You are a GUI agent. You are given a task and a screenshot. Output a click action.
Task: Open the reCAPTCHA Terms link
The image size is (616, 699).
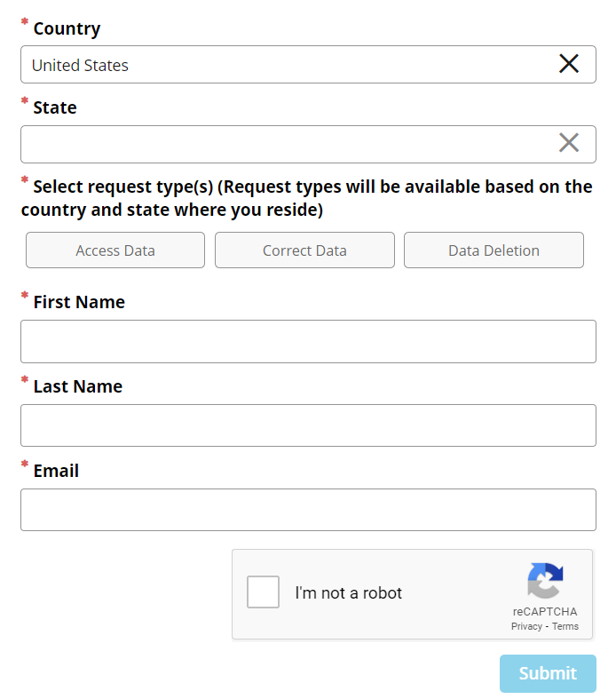point(565,626)
